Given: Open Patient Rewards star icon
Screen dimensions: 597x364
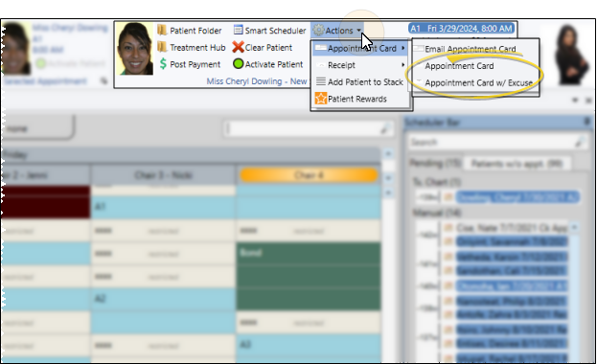Looking at the screenshot, I should coord(321,99).
